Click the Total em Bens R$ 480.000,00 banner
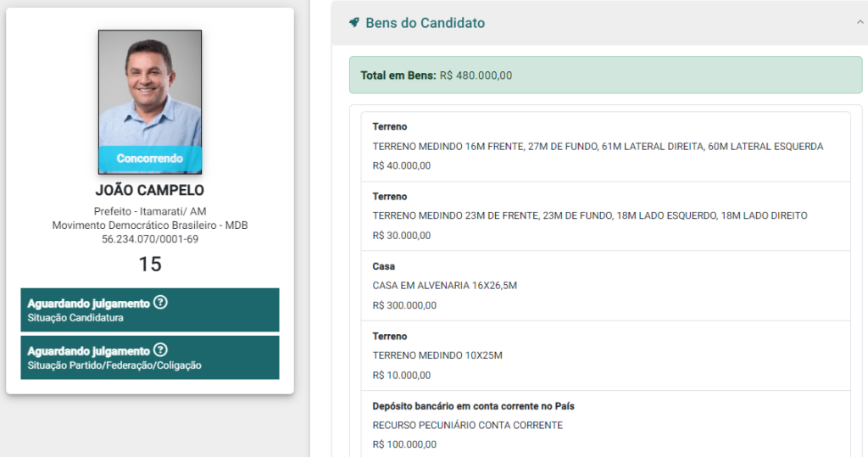 tap(605, 75)
